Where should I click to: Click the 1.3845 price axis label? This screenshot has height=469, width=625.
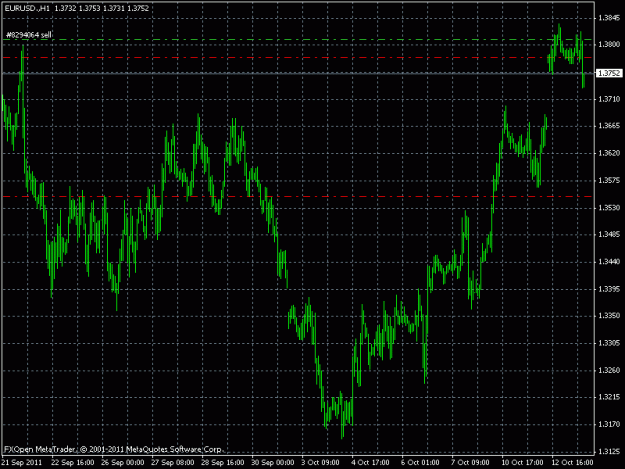tap(609, 18)
